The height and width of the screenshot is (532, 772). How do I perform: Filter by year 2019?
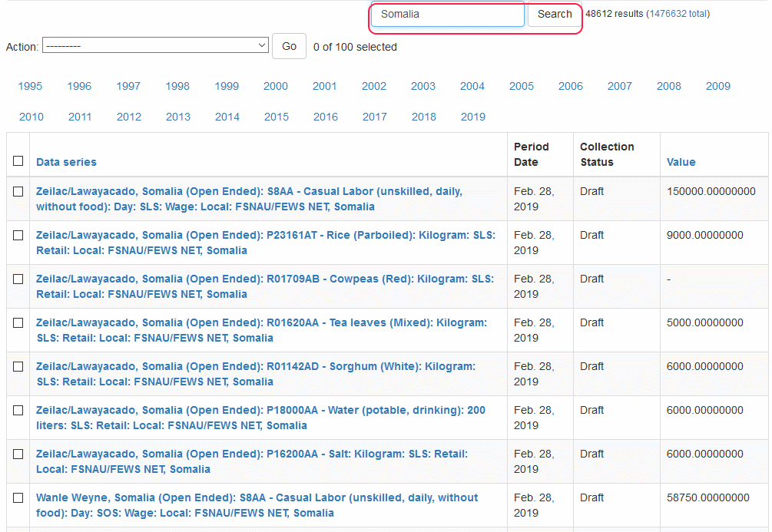pos(472,117)
